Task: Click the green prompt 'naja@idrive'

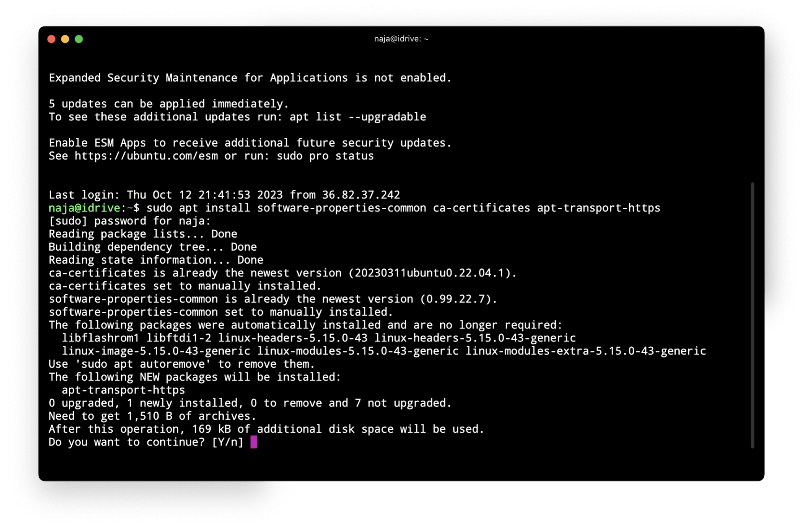Action: (84, 208)
